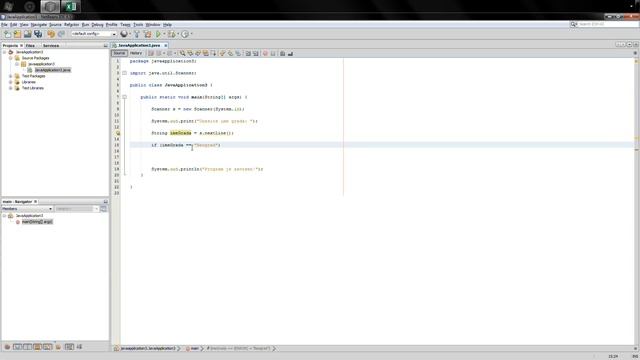Expand the Test Libraries node
Screen dimensions: 640x360
pos(11,88)
